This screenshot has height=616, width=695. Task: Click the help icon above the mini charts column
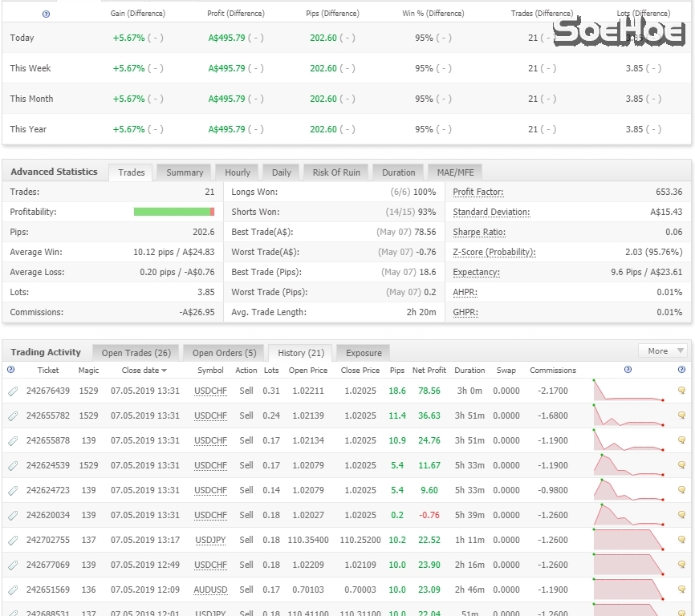[628, 370]
